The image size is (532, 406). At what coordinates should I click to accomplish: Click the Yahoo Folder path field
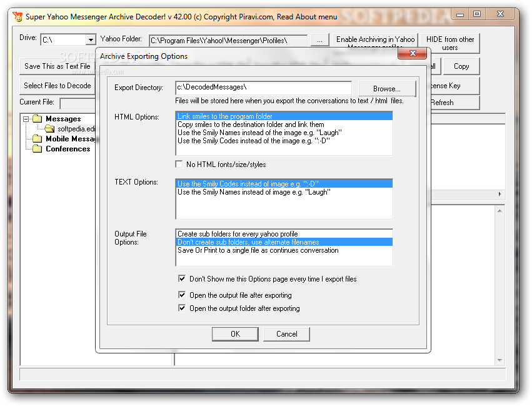[228, 41]
